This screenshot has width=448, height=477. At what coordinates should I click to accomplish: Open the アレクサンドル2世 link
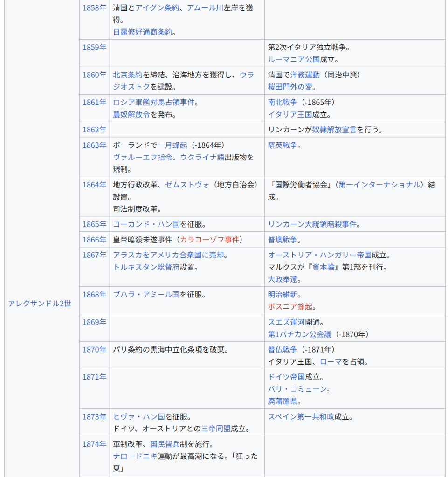click(40, 304)
